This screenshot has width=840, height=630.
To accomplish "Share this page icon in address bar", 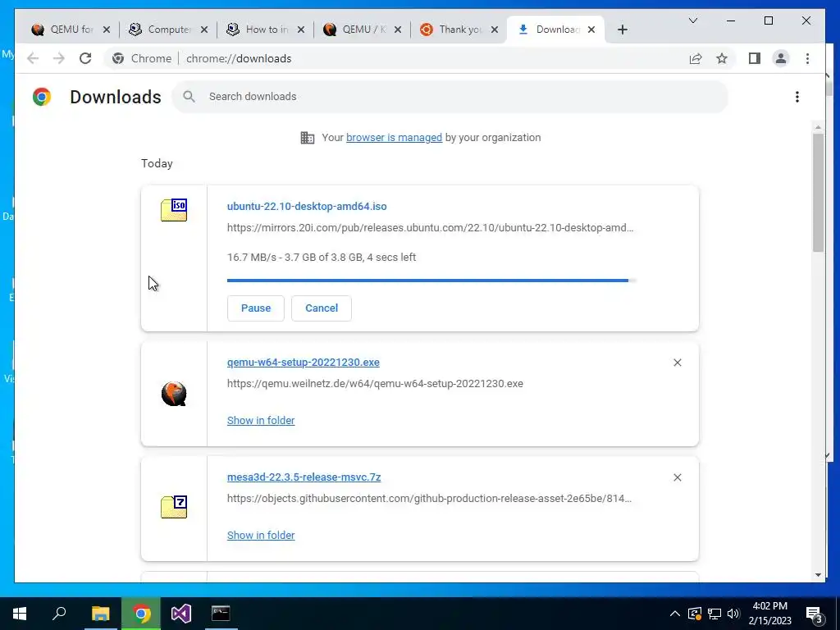I will pos(696,58).
